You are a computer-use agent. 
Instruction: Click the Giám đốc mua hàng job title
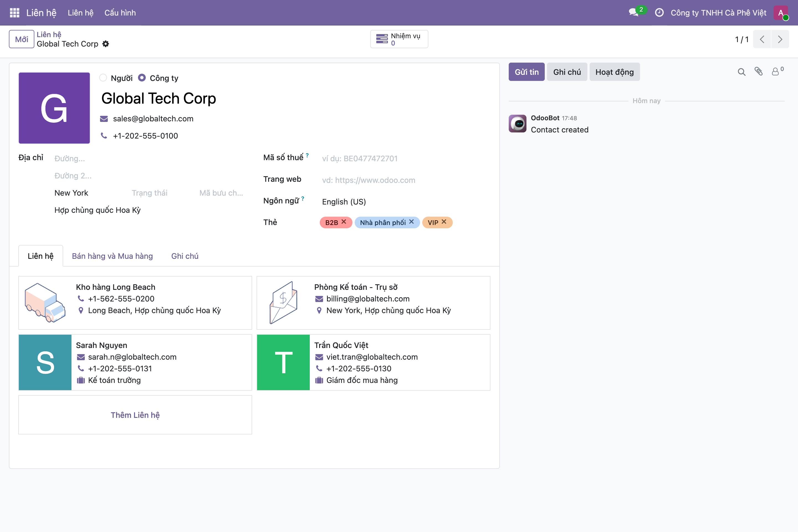coord(362,380)
